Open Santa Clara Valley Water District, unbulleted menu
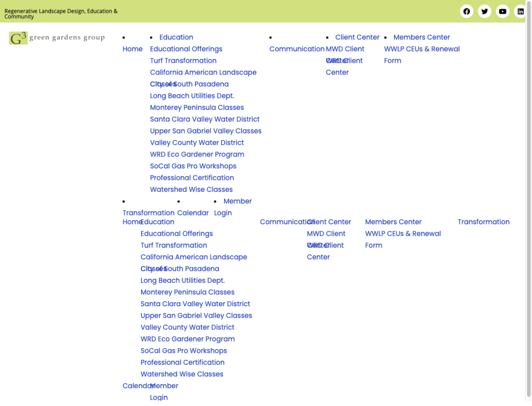The height and width of the screenshot is (406, 532). pyautogui.click(x=196, y=304)
